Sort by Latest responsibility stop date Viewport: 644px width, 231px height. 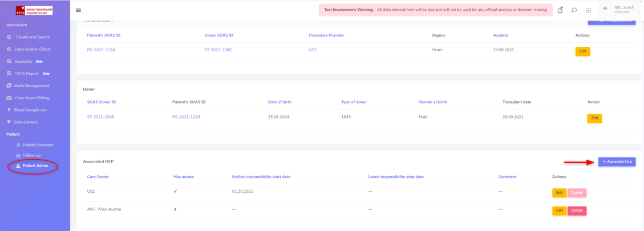(396, 177)
